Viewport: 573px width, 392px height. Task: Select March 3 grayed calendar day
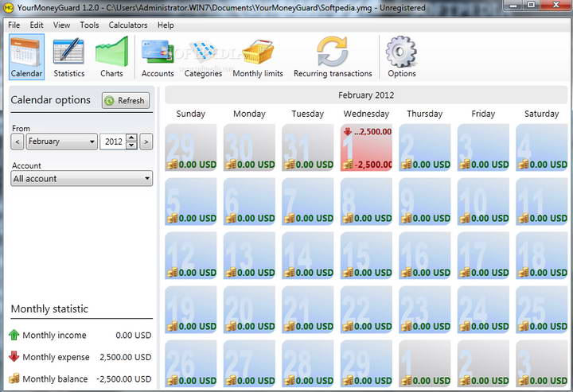click(542, 363)
